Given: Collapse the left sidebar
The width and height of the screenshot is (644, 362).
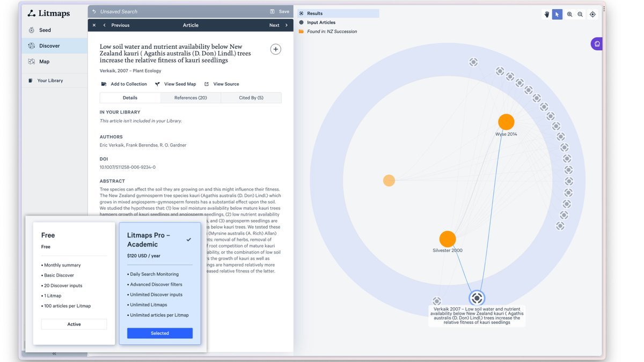Looking at the screenshot, I should pyautogui.click(x=54, y=353).
